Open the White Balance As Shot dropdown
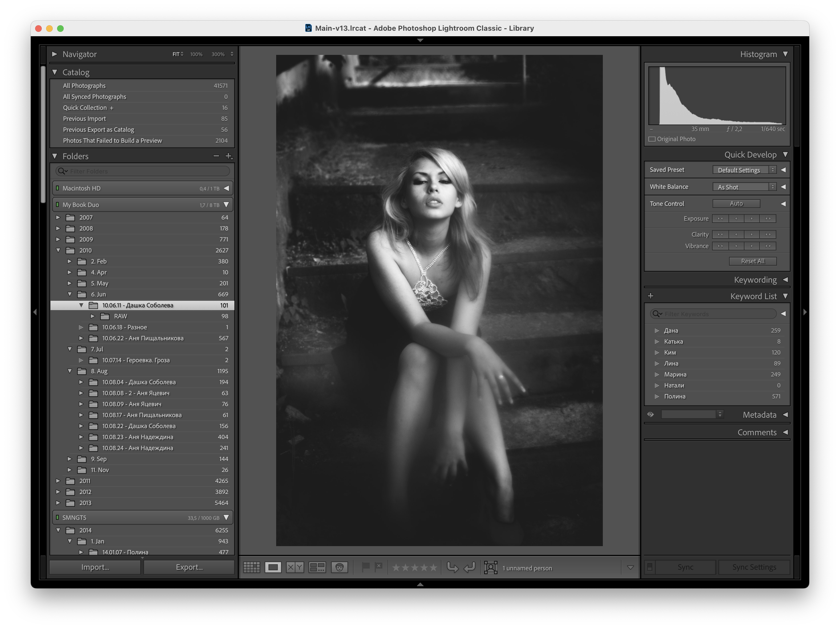Image resolution: width=840 pixels, height=629 pixels. 744,187
